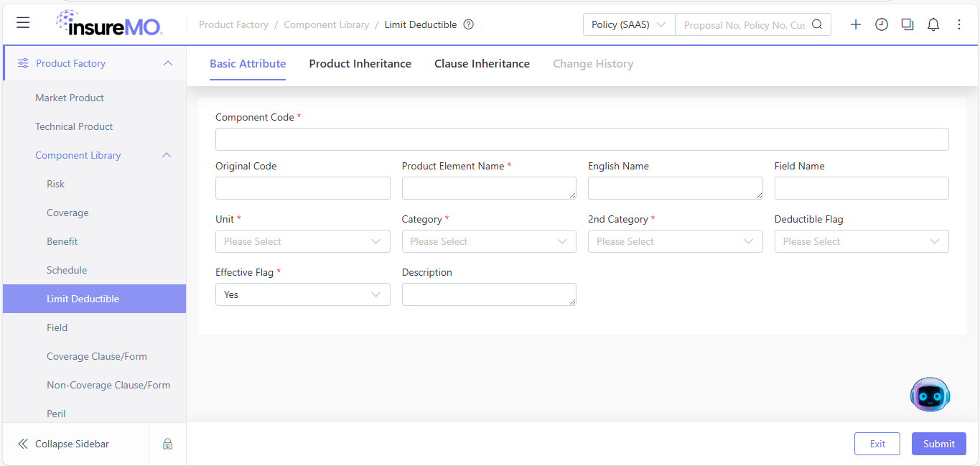This screenshot has width=980, height=466.
Task: Open the Unit dropdown
Action: (x=303, y=241)
